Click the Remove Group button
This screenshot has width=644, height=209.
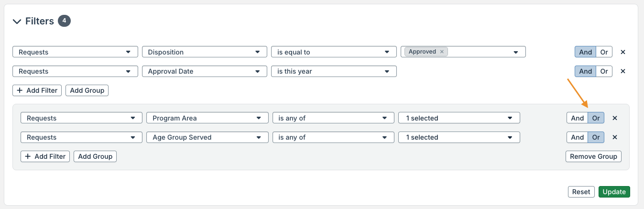point(593,156)
